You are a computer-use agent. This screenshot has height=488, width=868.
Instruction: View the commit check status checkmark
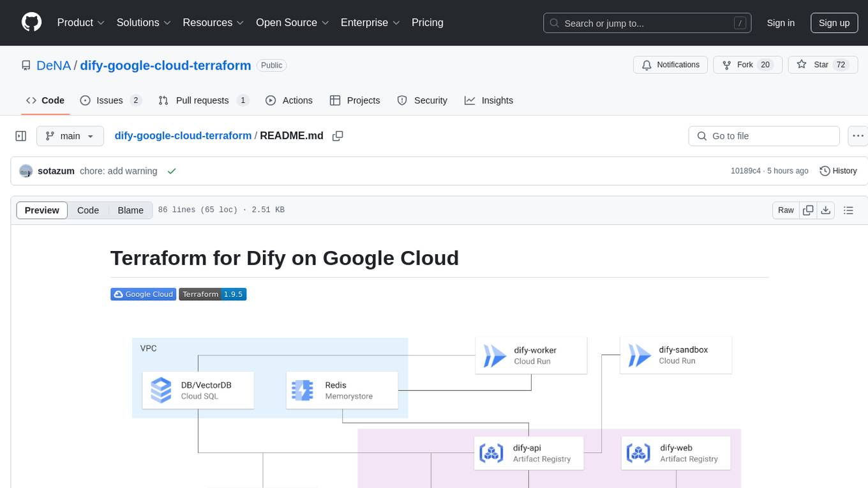click(x=171, y=171)
